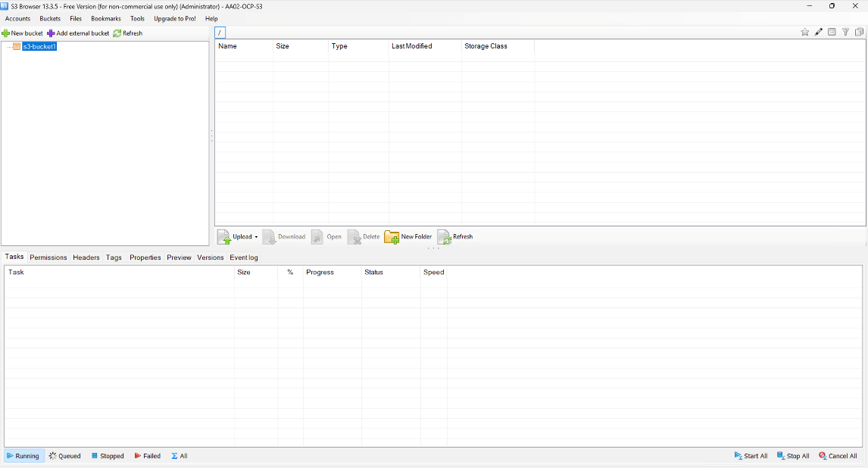Switch to the Versions tab
868x468 pixels.
click(x=211, y=257)
